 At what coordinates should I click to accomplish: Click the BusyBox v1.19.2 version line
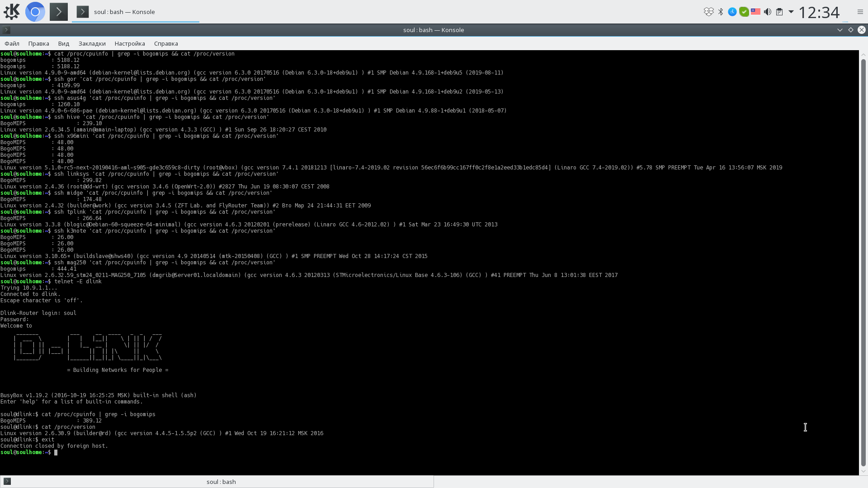click(99, 395)
